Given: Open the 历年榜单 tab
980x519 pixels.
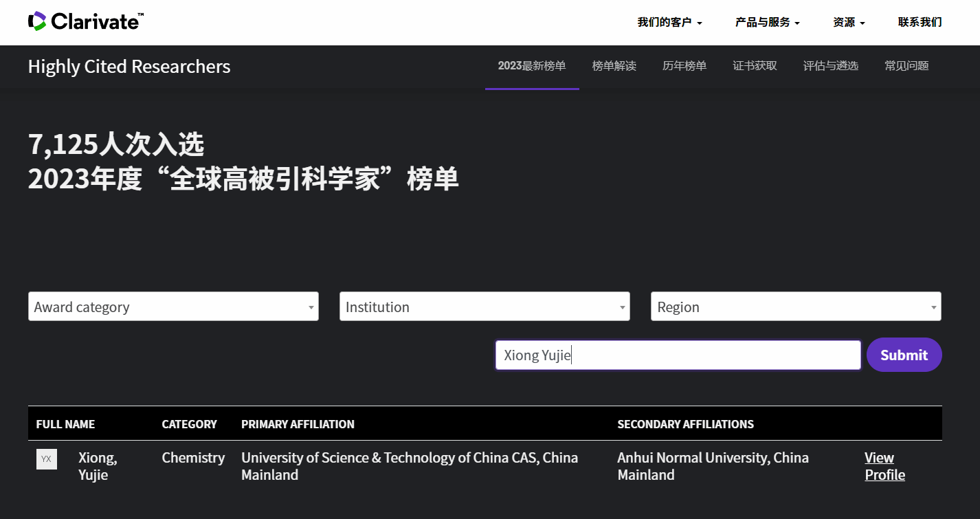Looking at the screenshot, I should coord(684,67).
